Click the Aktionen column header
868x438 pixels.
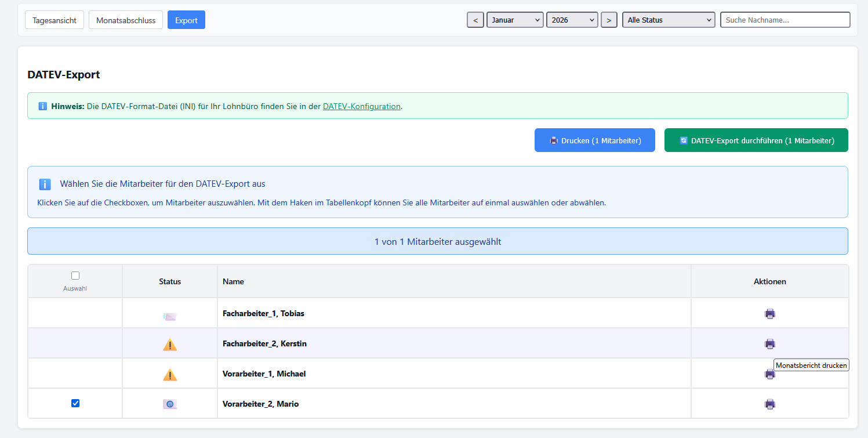(769, 281)
